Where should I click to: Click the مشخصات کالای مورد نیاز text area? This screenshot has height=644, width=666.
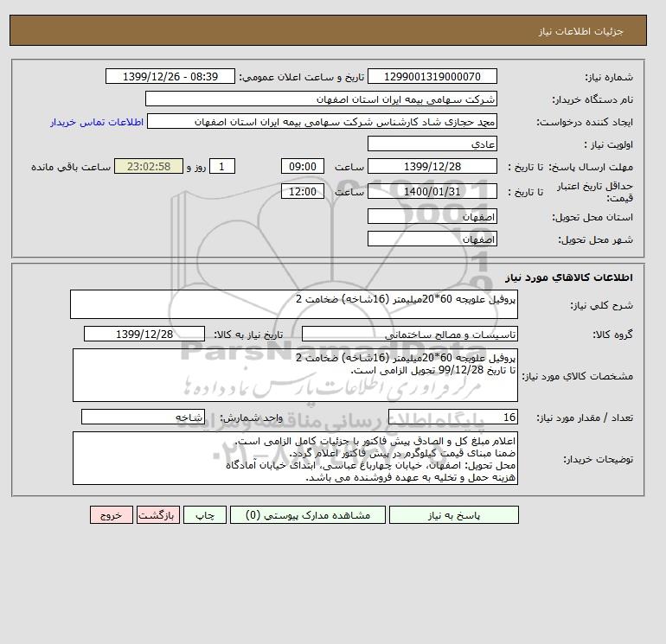[295, 375]
